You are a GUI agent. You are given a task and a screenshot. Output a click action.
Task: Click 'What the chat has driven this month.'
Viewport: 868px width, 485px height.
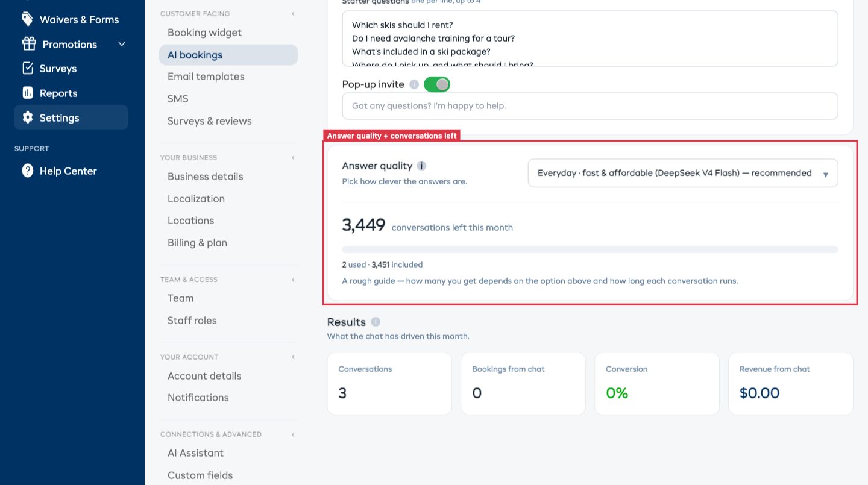(398, 336)
